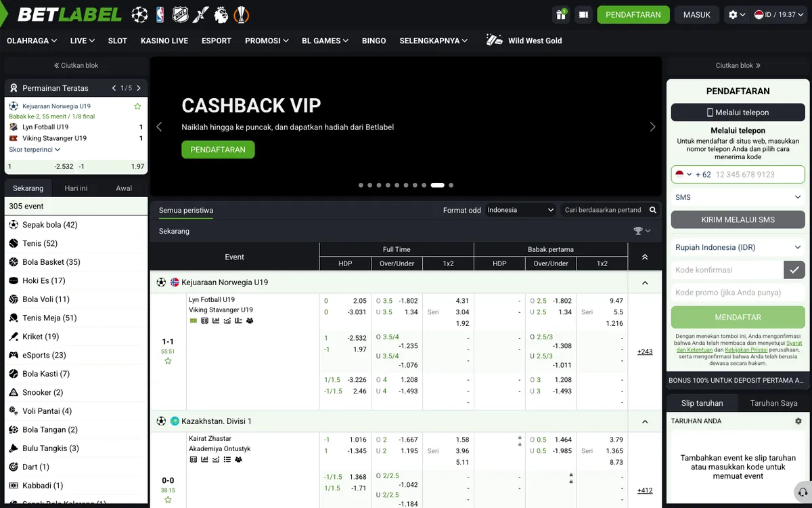
Task: Open the bet slip settings gear
Action: (798, 421)
